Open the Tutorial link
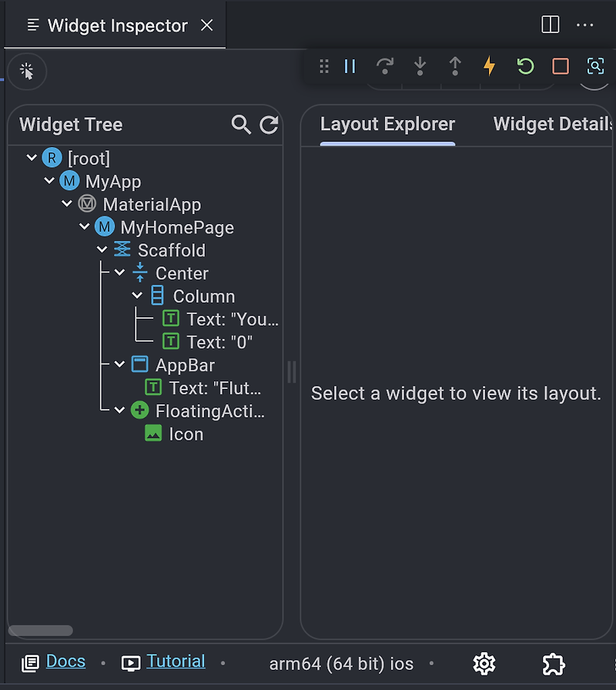The width and height of the screenshot is (616, 690). click(176, 662)
